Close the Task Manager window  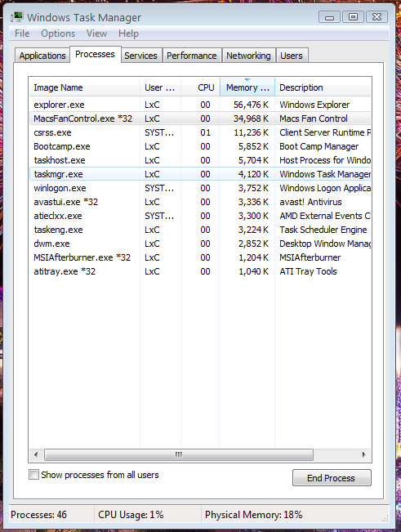[x=377, y=17]
